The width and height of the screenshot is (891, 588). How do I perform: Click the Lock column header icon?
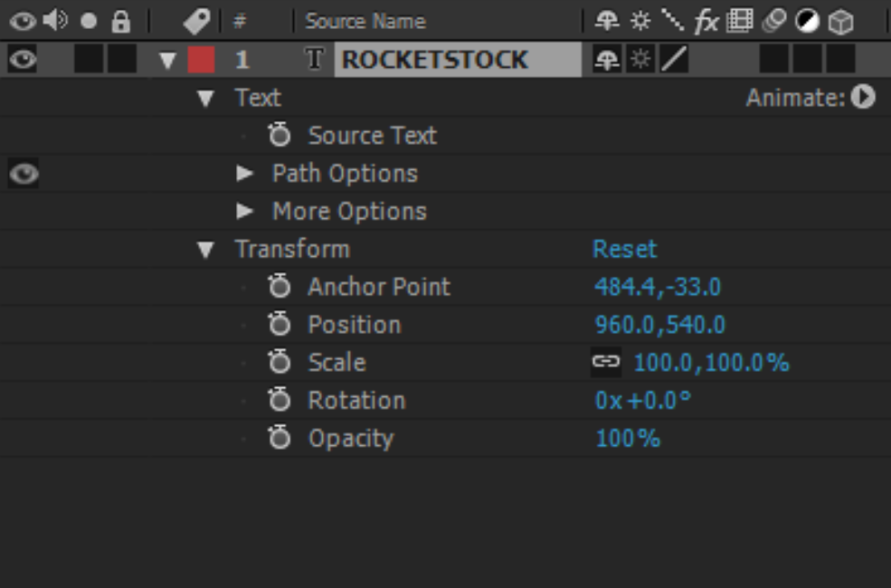(120, 22)
